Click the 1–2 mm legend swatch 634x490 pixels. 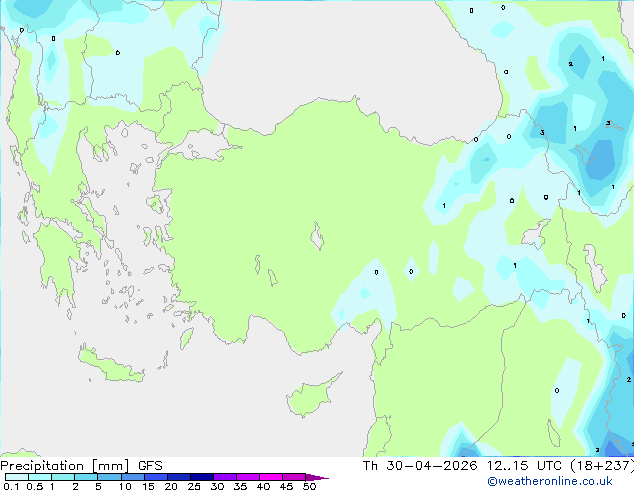(x=63, y=477)
